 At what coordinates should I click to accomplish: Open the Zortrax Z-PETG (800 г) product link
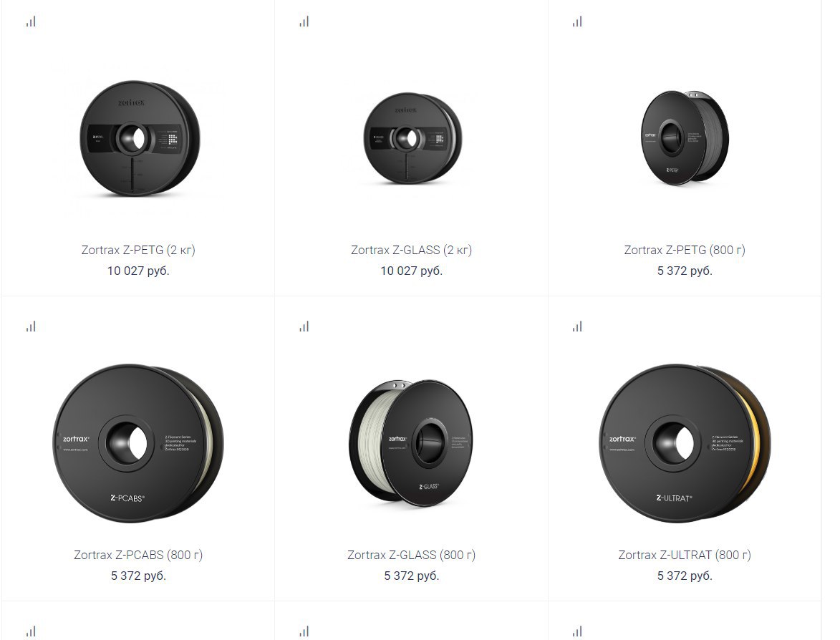685,250
